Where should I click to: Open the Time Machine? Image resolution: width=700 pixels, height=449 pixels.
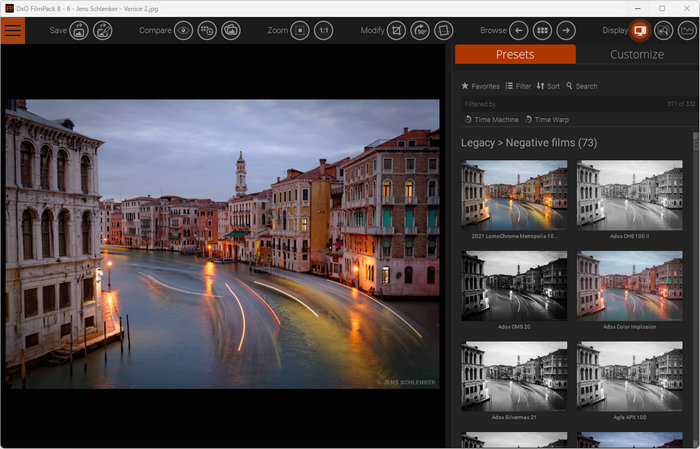click(491, 119)
